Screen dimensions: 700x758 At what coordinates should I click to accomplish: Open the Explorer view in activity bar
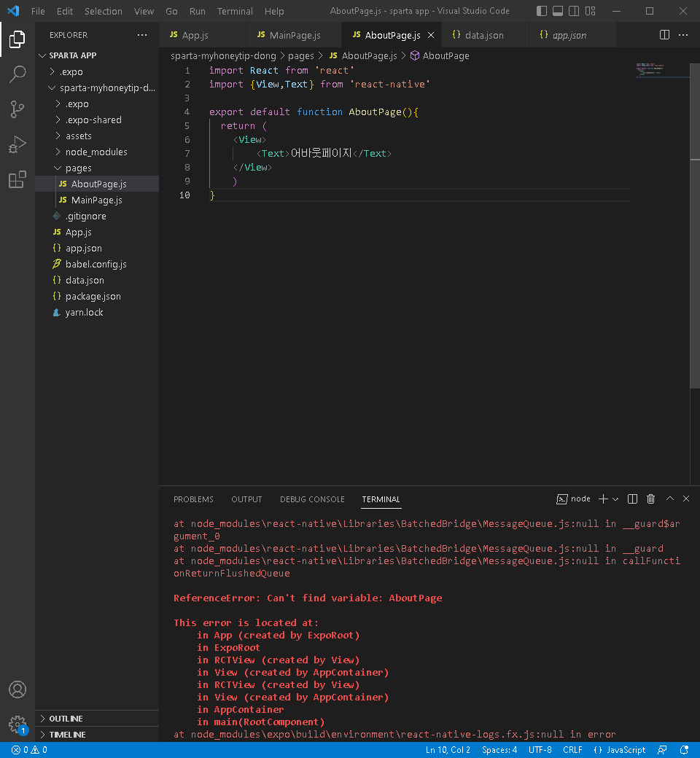17,39
